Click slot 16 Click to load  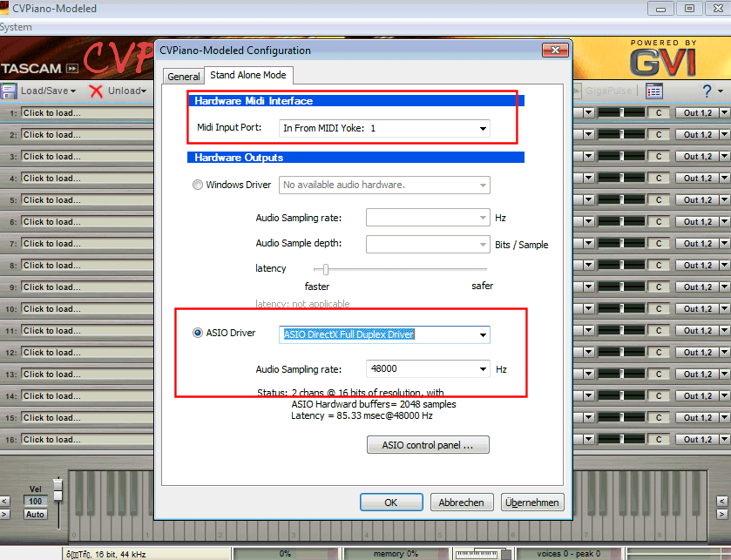pyautogui.click(x=87, y=439)
